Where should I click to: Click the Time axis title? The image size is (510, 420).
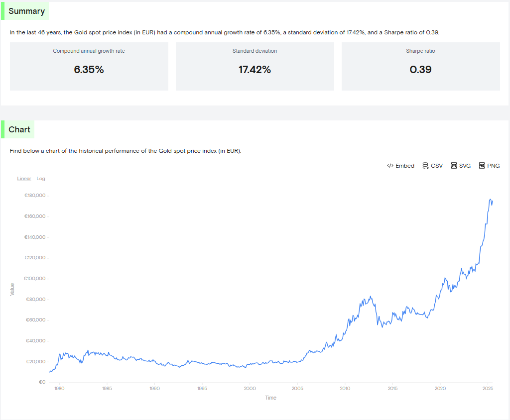coord(270,398)
